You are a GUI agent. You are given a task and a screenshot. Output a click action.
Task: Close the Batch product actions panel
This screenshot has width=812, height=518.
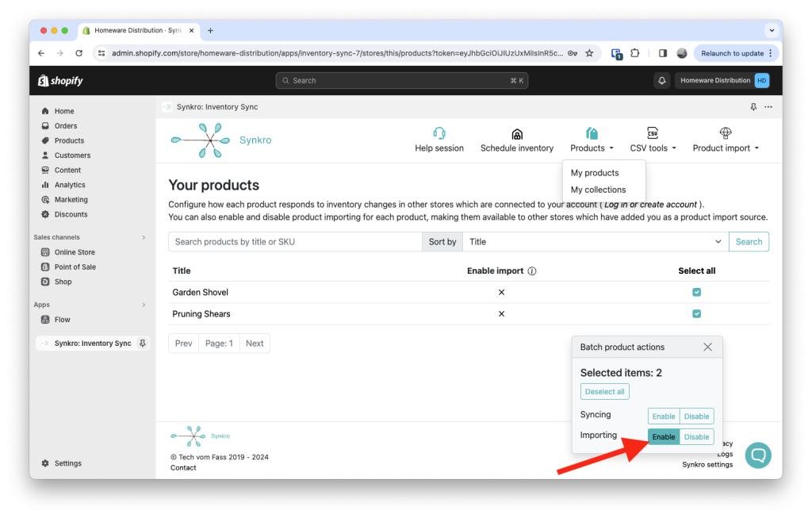click(x=708, y=347)
